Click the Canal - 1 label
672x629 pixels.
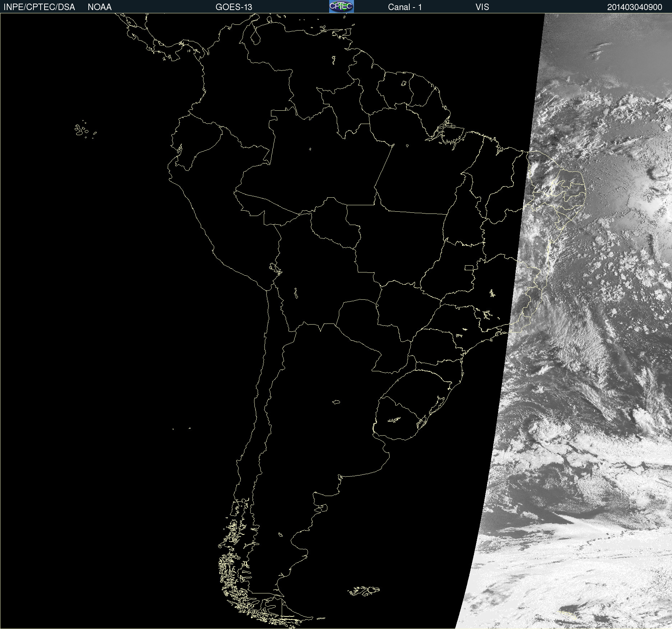point(405,7)
